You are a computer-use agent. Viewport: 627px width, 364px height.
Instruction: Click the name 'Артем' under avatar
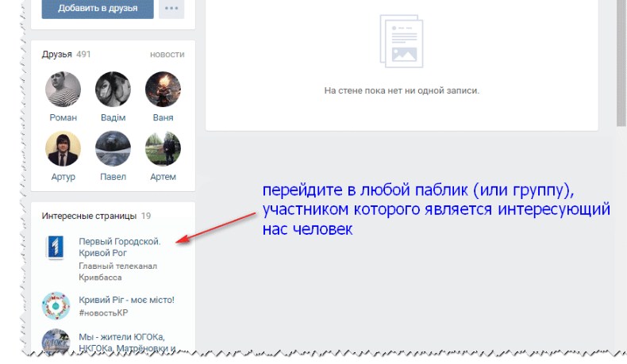click(163, 177)
